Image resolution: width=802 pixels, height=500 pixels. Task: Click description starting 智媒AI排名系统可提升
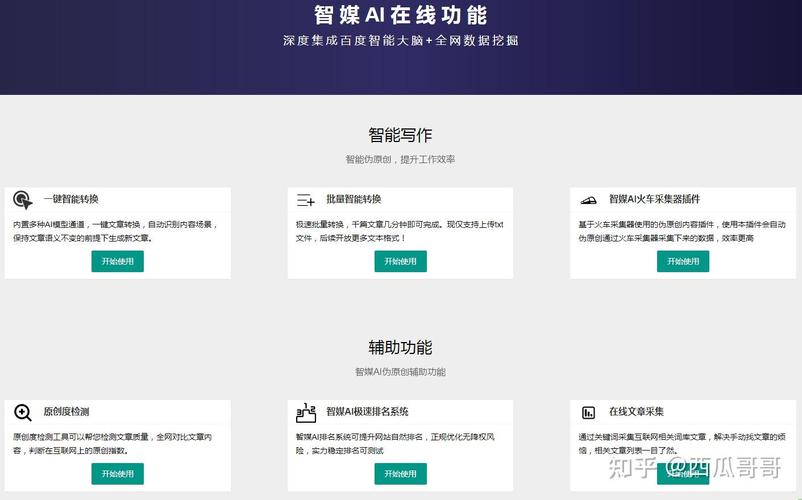pos(395,444)
